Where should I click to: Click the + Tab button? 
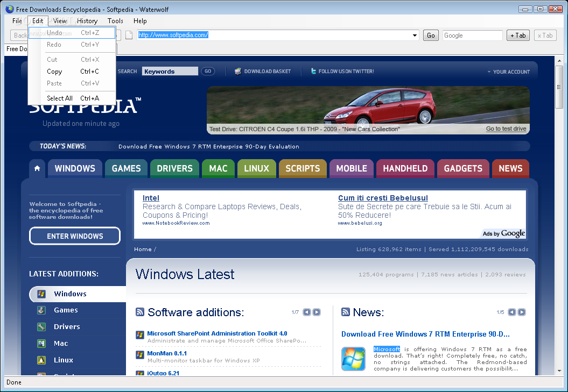coord(518,35)
